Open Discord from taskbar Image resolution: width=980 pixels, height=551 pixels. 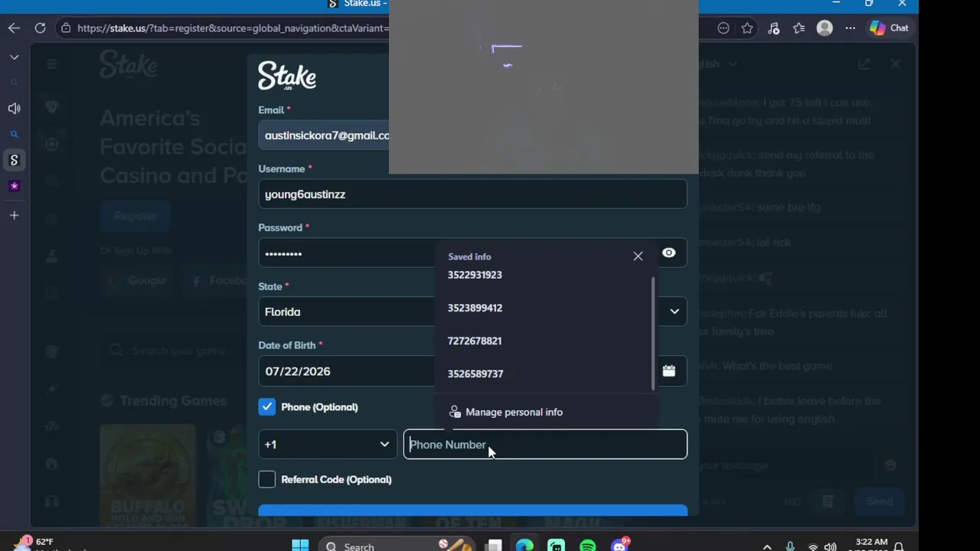[619, 546]
